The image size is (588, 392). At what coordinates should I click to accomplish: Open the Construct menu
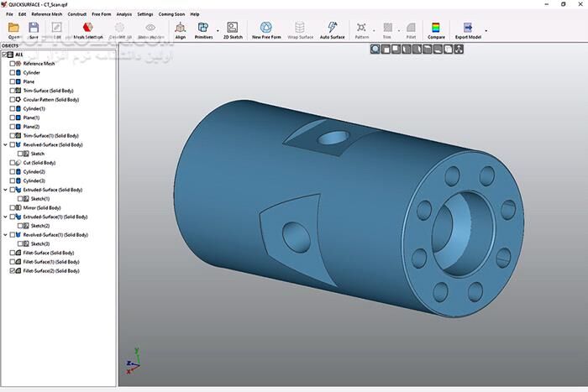click(77, 14)
